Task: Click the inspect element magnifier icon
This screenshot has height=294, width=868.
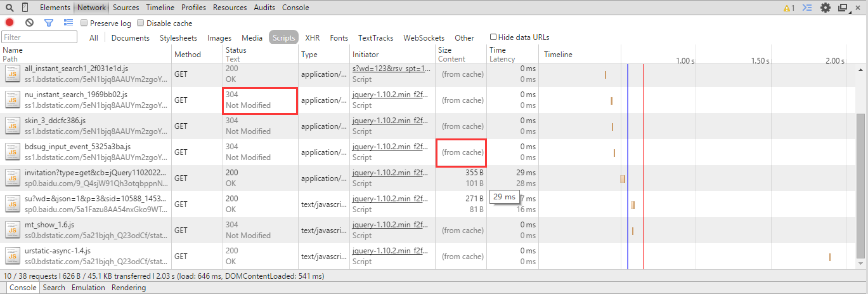Action: (10, 8)
